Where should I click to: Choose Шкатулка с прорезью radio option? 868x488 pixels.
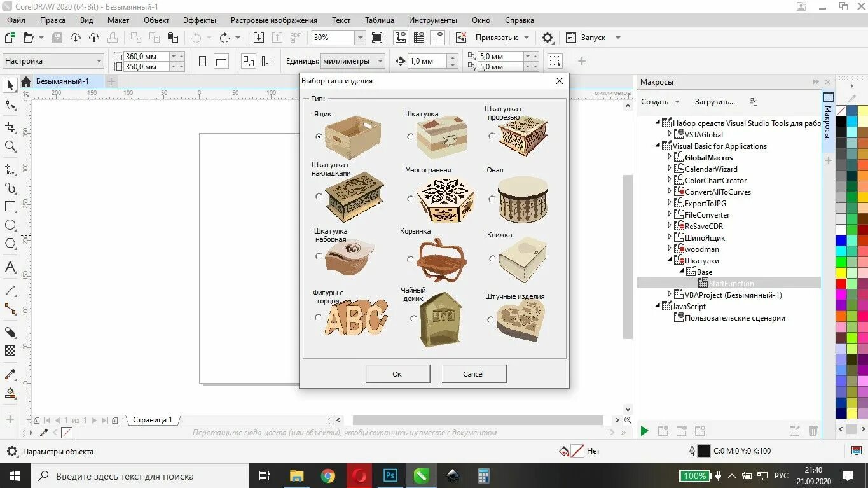point(492,136)
